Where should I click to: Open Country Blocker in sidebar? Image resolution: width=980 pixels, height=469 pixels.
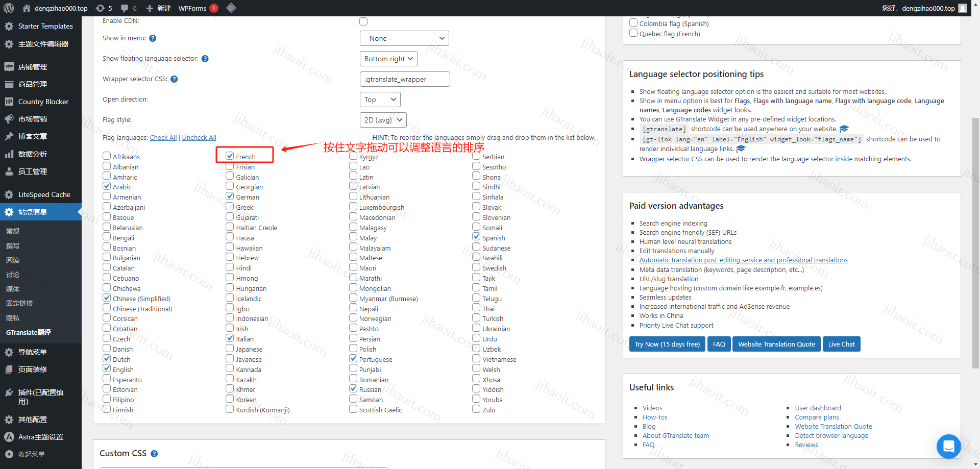41,102
